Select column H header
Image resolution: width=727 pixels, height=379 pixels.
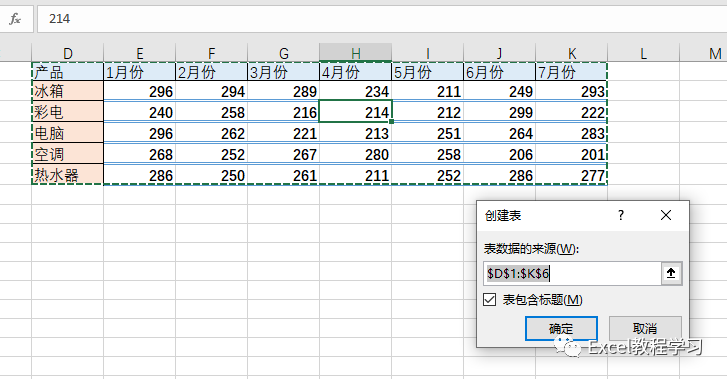[x=356, y=53]
